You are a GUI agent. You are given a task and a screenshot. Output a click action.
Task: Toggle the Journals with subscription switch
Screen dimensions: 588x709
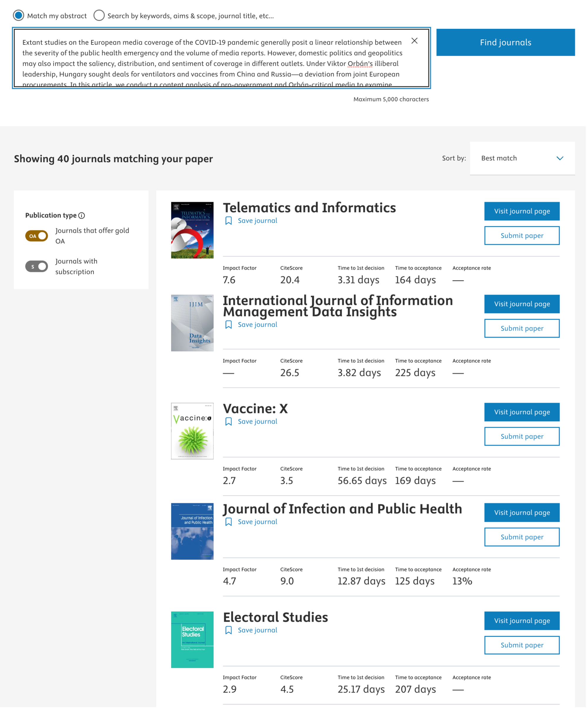pyautogui.click(x=37, y=267)
